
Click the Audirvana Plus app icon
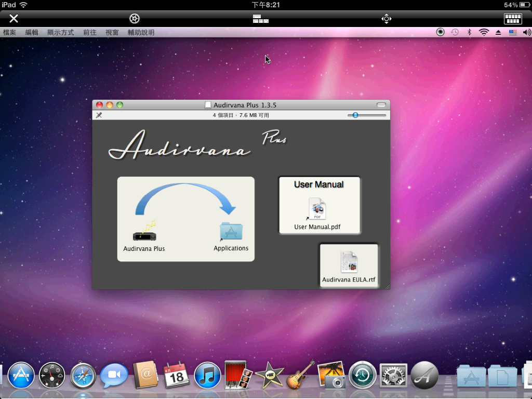click(x=145, y=232)
